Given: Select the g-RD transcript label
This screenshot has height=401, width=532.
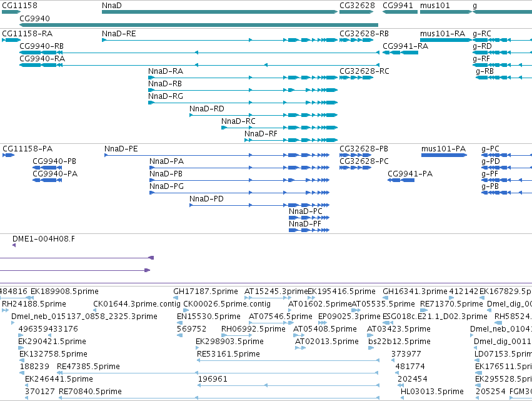Looking at the screenshot, I should point(482,46).
